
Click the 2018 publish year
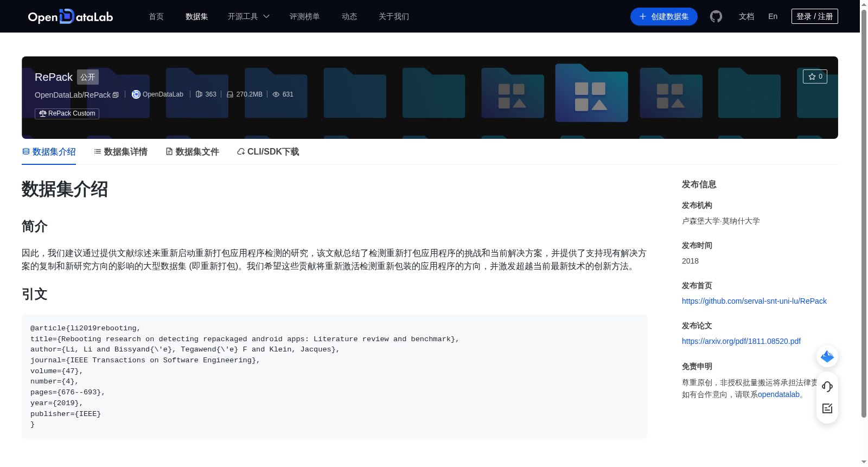[x=690, y=261]
